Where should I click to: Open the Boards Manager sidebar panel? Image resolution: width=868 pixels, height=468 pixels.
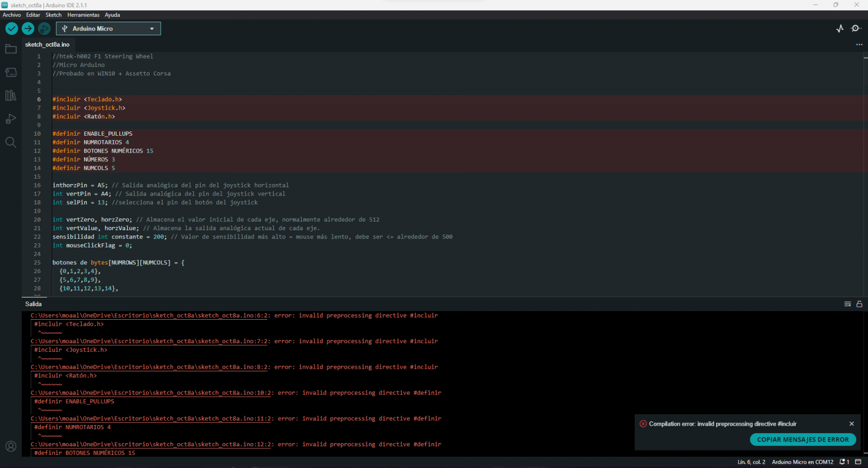[x=11, y=72]
